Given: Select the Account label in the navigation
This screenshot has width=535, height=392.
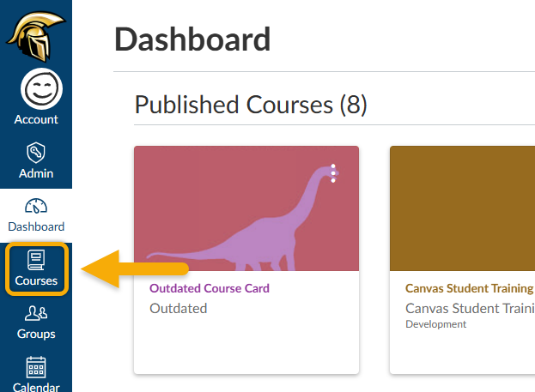Looking at the screenshot, I should pyautogui.click(x=36, y=119).
